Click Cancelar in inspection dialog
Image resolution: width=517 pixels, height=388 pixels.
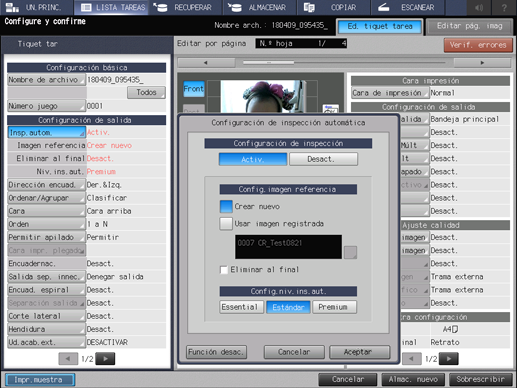click(294, 352)
